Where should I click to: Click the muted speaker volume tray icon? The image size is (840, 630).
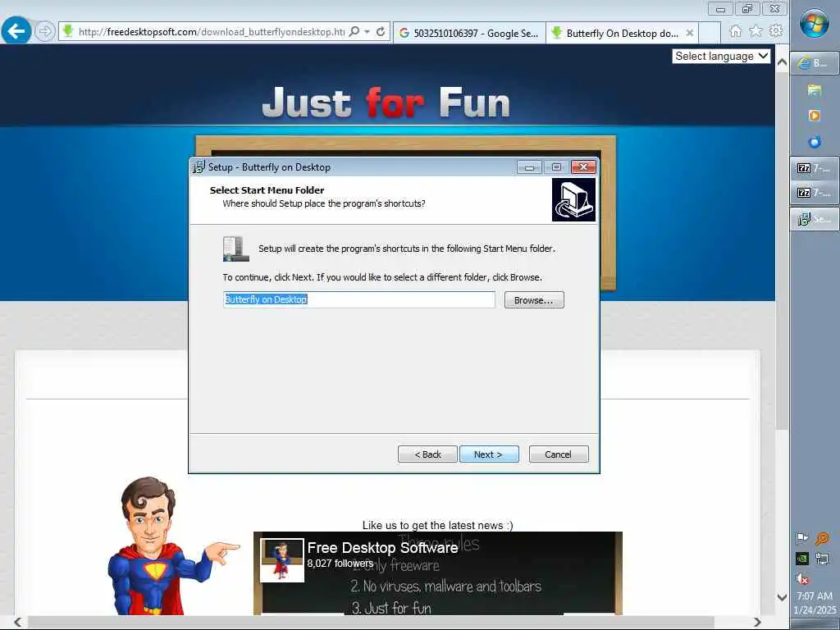pyautogui.click(x=802, y=578)
